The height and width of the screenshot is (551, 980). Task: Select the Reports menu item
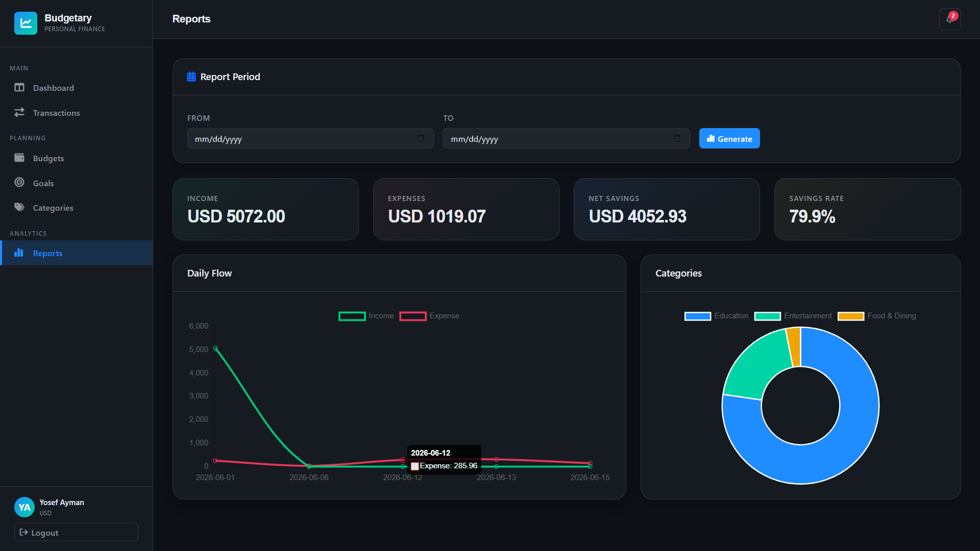coord(77,253)
